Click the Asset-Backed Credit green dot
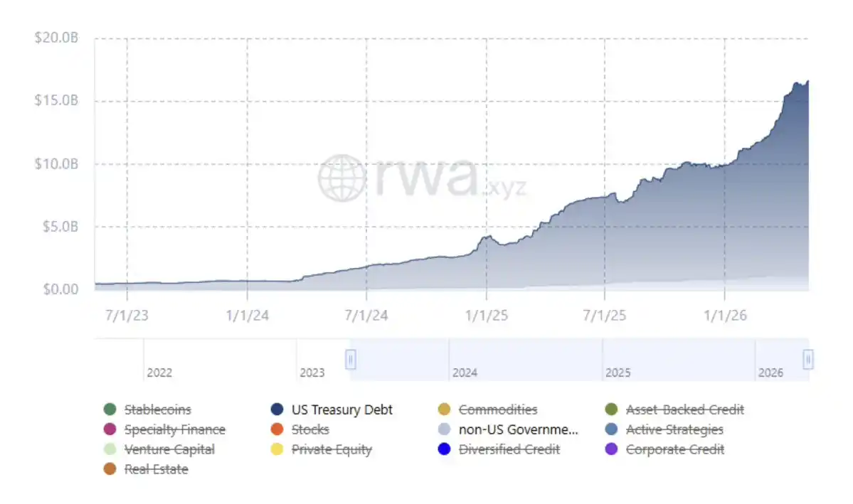The height and width of the screenshot is (504, 853). coord(611,409)
